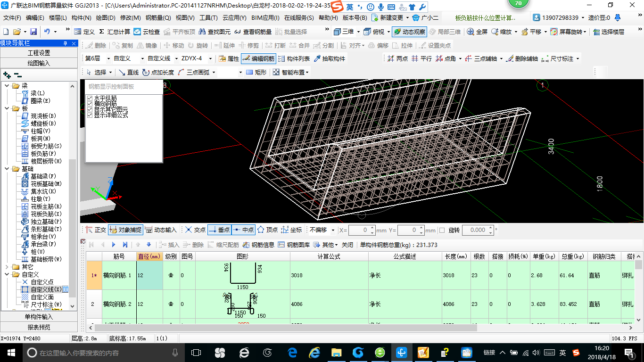The image size is (644, 362).
Task: Toggle 对象捕捉 object snap
Action: tap(126, 230)
